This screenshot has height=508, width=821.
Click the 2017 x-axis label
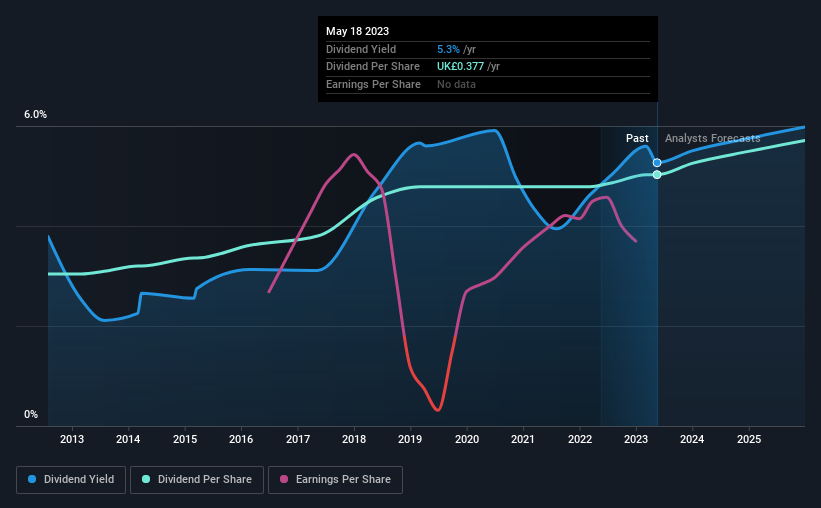297,439
